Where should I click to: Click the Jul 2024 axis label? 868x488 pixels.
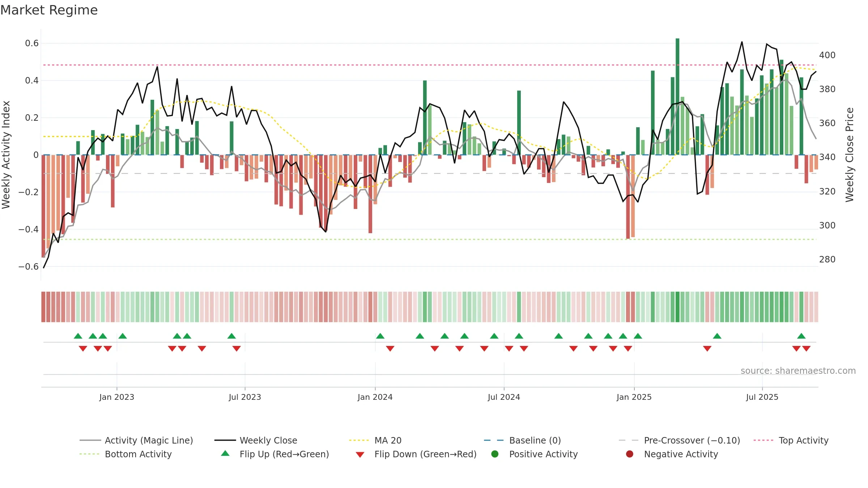[x=504, y=397]
